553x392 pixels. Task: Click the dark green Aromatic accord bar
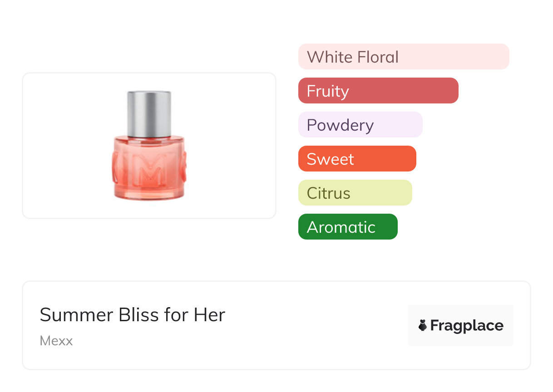point(348,227)
